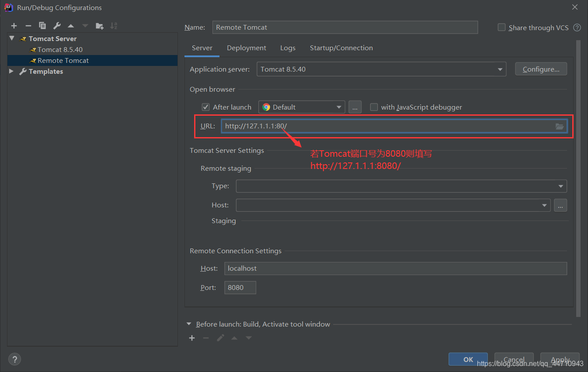Switch to the Startup/Connection tab
The height and width of the screenshot is (372, 588).
[x=341, y=48]
